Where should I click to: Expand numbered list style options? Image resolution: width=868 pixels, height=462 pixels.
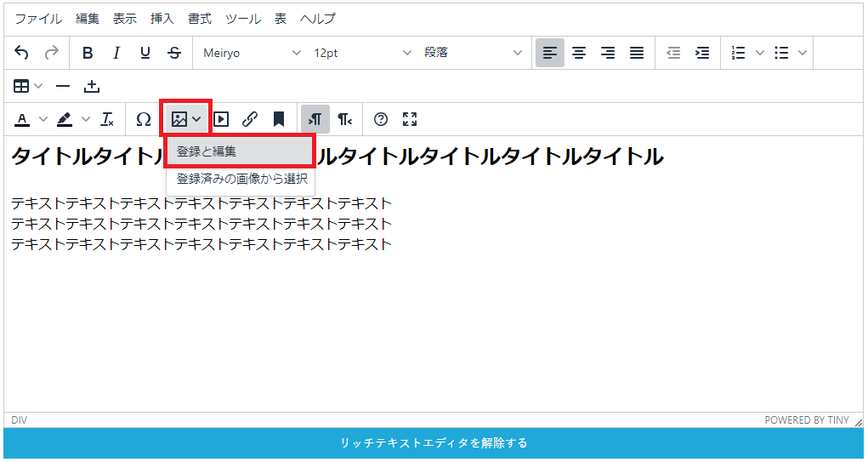tap(760, 54)
